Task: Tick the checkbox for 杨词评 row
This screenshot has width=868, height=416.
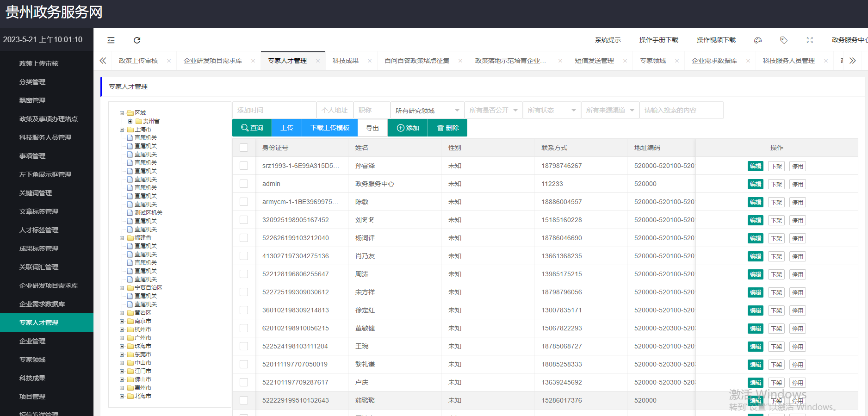Action: click(244, 238)
